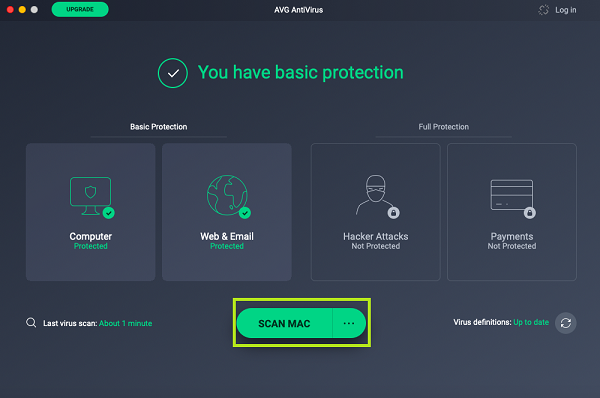
Task: Open the Payments protection tile
Action: point(512,212)
